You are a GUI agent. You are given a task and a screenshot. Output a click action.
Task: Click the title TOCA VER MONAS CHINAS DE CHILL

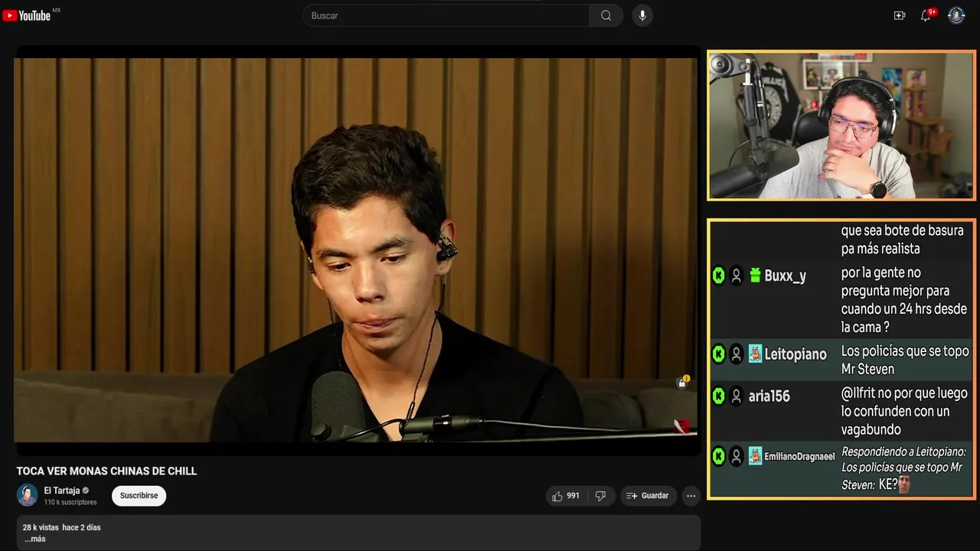pyautogui.click(x=106, y=471)
